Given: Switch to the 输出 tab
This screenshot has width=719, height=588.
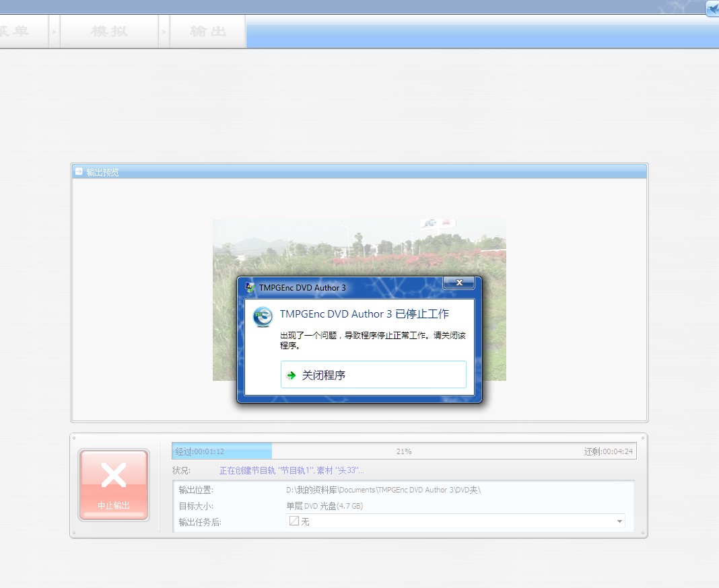Looking at the screenshot, I should click(208, 31).
